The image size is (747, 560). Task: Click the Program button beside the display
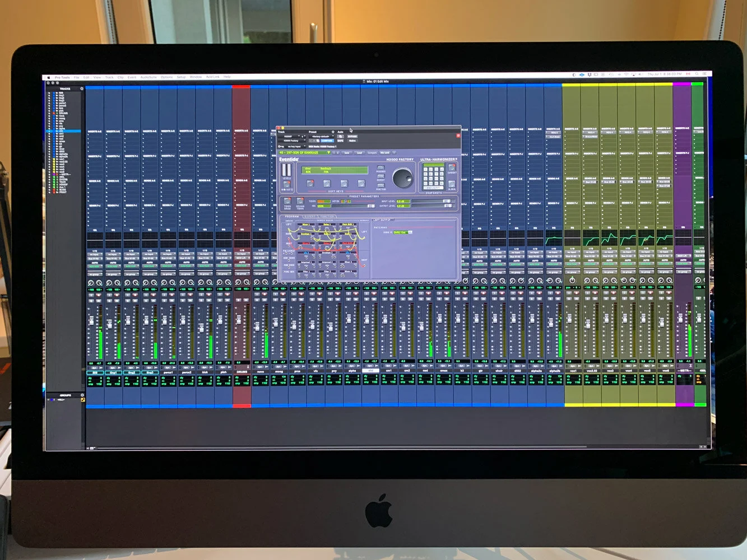381,167
